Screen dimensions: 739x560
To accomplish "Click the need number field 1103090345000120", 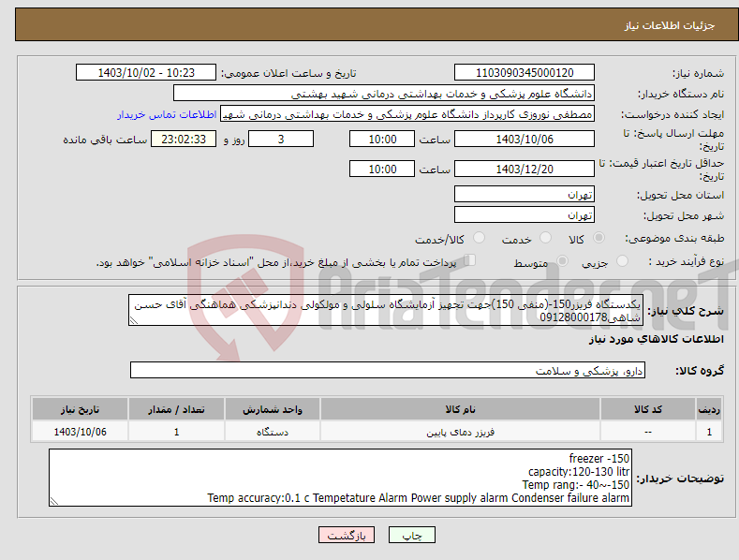I will pos(525,73).
